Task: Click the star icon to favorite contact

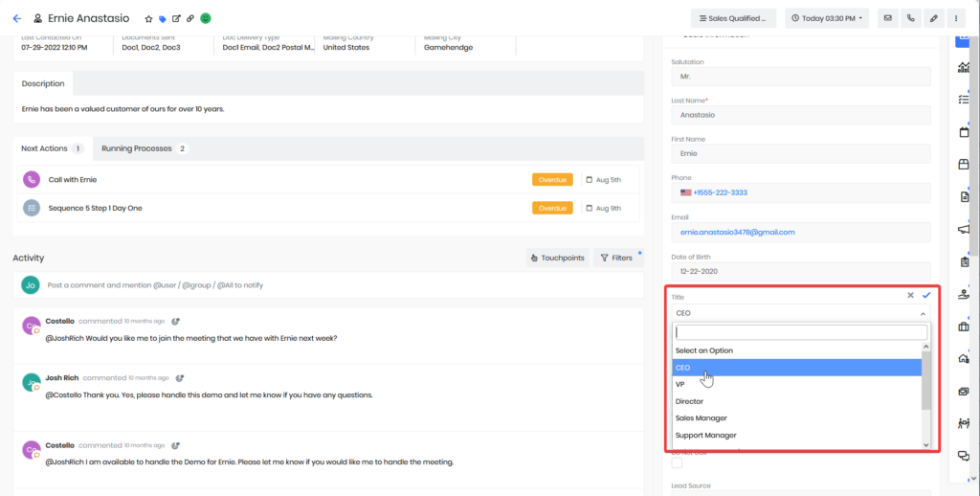Action: [148, 18]
